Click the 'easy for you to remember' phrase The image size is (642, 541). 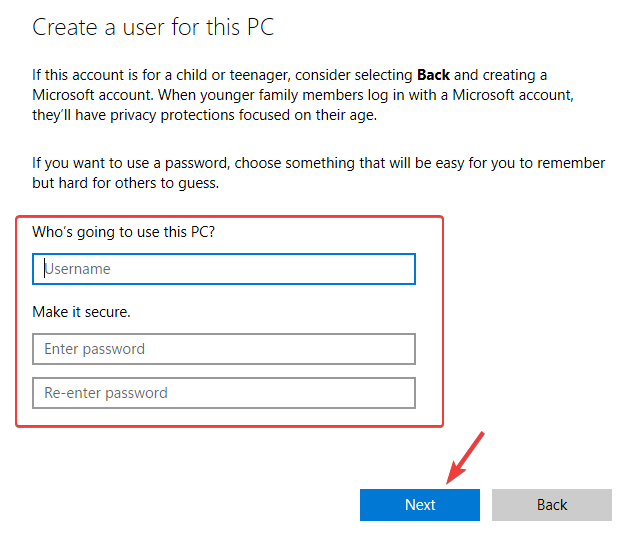pyautogui.click(x=530, y=163)
